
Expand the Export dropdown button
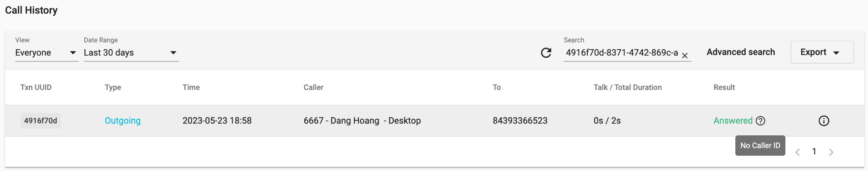[x=822, y=52]
